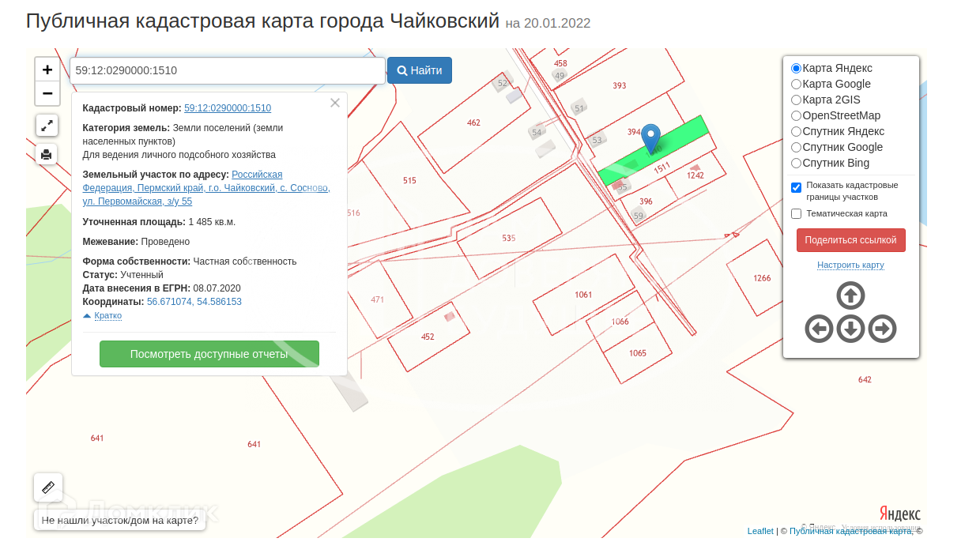Click parcel labeled 452 on map
980x557 pixels.
[428, 337]
